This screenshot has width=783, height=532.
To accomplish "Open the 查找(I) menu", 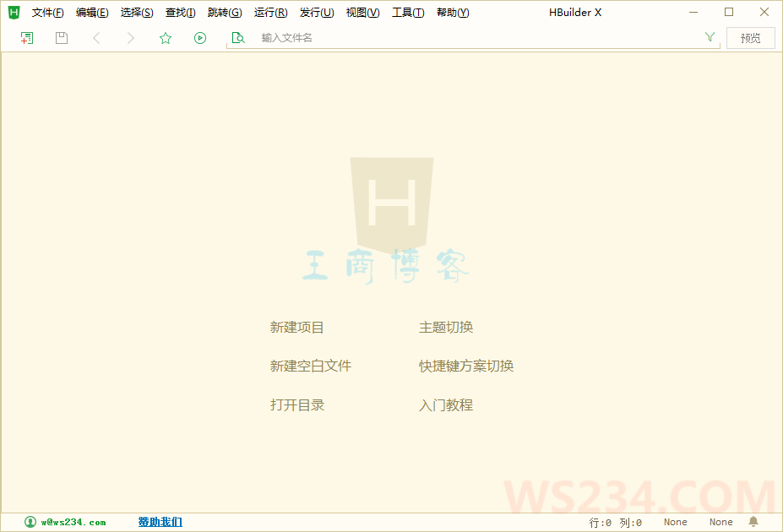I will tap(180, 13).
